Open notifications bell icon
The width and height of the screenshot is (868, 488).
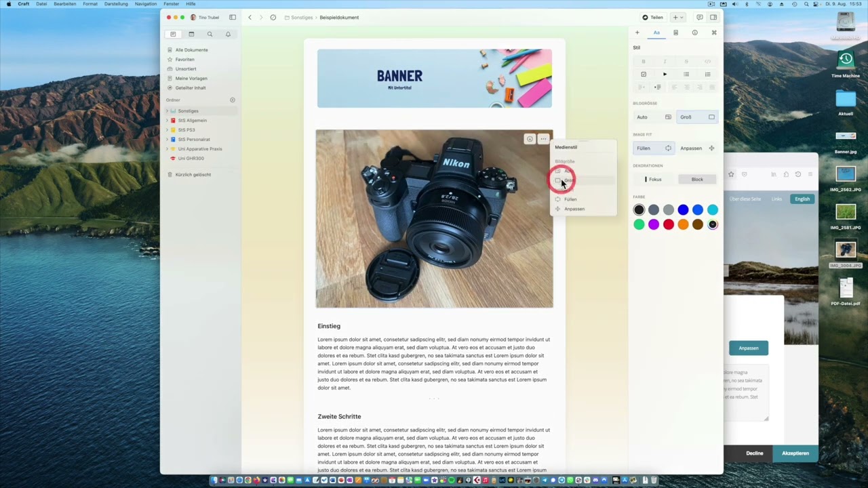(228, 34)
